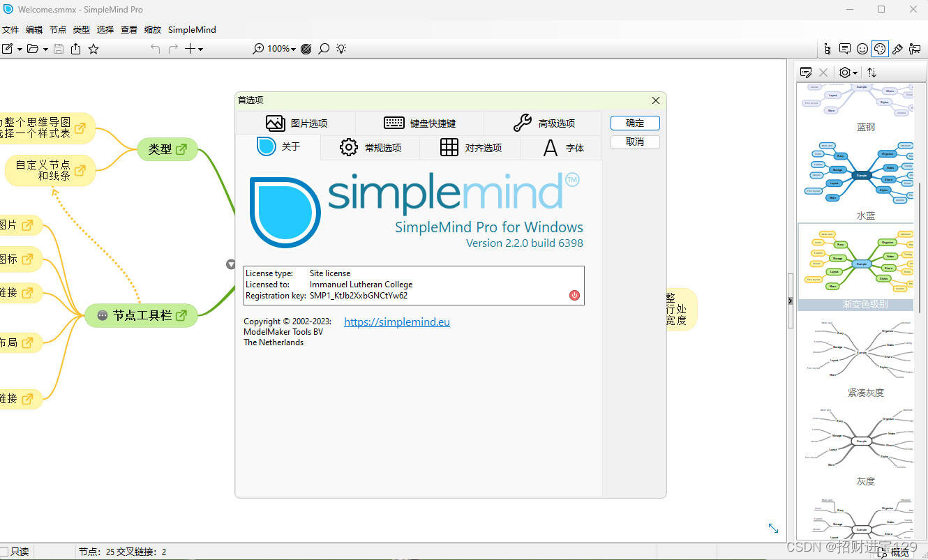Click the fullscreen expand arrows icon

(x=773, y=528)
